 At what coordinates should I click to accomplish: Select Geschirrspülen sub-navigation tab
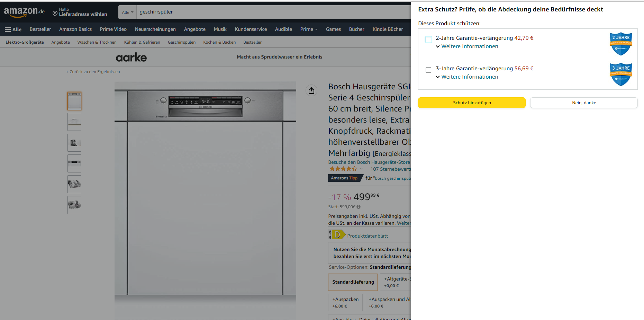tap(182, 42)
